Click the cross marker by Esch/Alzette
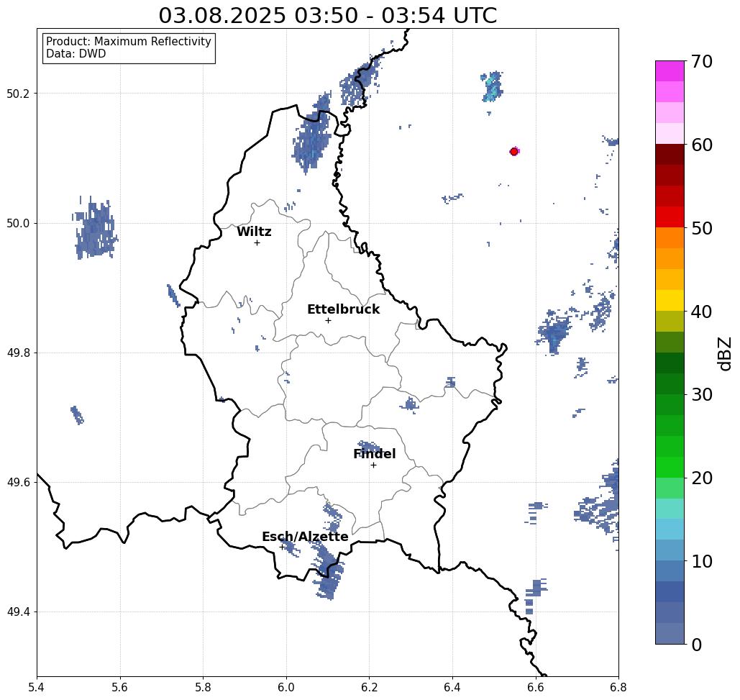 pos(282,547)
